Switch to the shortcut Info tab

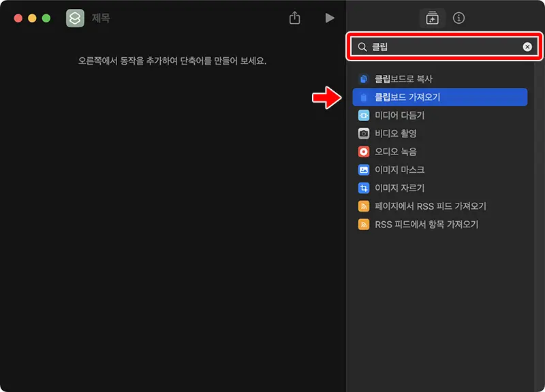(458, 18)
